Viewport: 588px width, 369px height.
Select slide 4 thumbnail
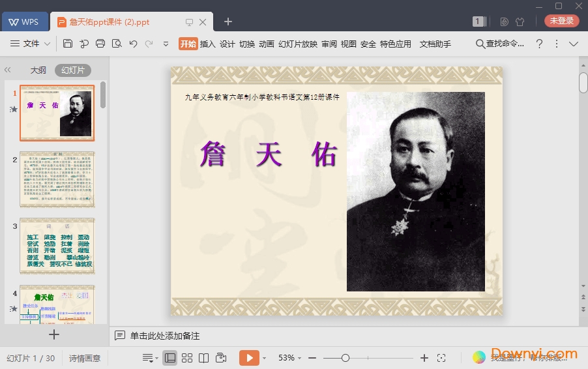[57, 304]
